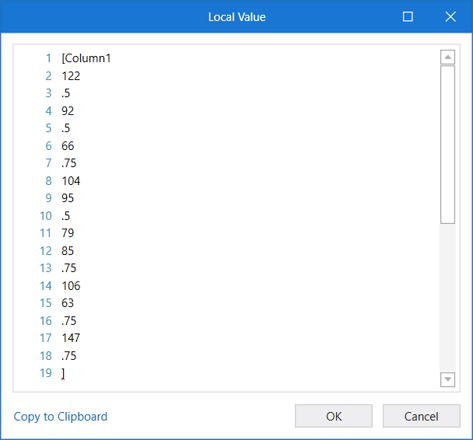Click the Cancel button
473x440 pixels.
click(421, 416)
